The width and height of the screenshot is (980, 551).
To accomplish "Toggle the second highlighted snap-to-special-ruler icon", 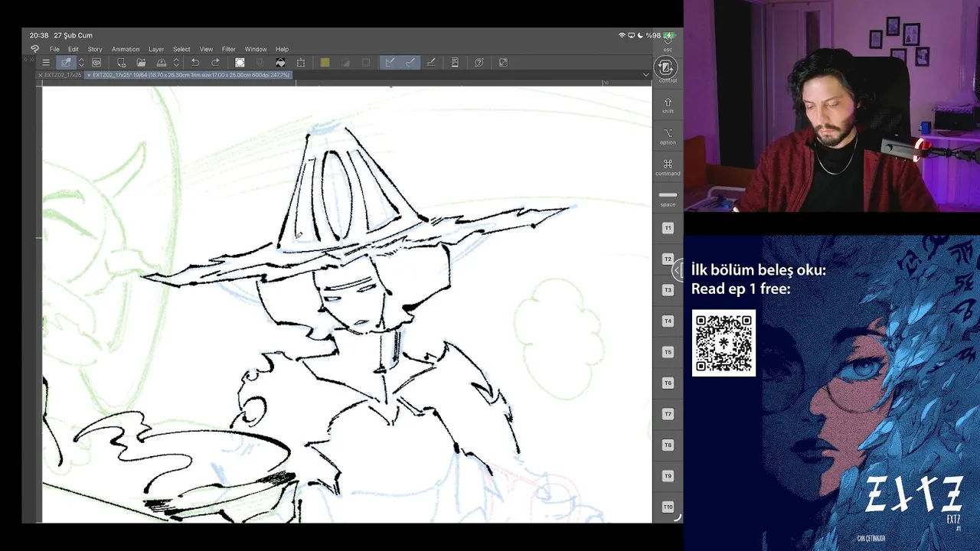I will 410,63.
